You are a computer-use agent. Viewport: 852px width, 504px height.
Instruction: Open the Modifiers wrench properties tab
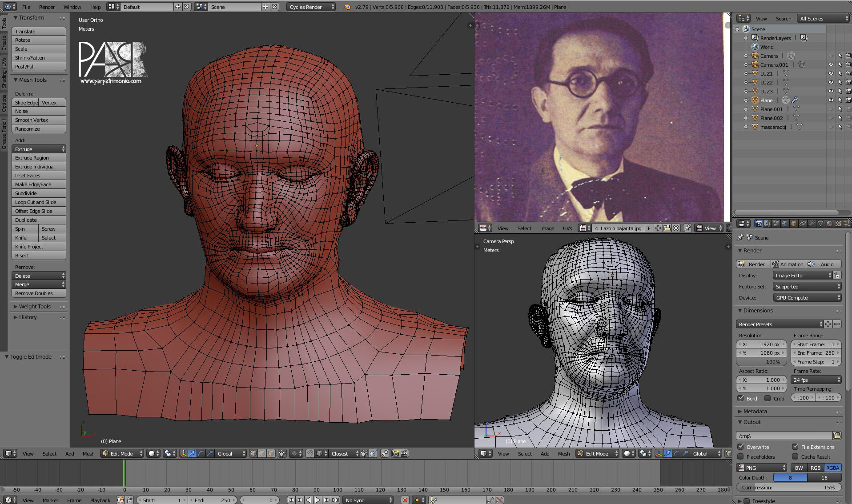click(x=812, y=224)
